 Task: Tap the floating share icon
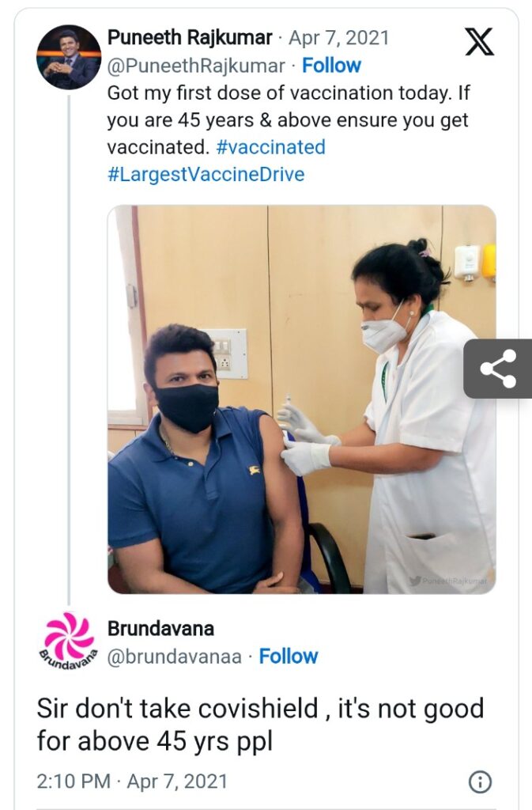pos(498,369)
